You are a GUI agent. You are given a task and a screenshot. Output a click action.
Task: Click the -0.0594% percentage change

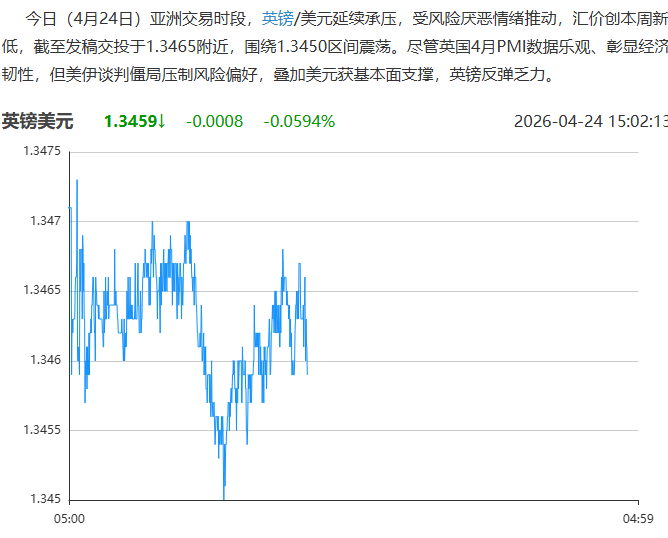pos(299,121)
